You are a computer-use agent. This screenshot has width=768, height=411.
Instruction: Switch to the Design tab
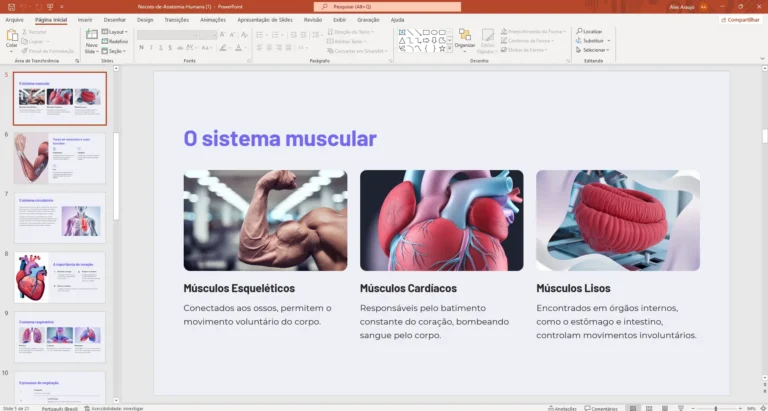click(x=145, y=20)
